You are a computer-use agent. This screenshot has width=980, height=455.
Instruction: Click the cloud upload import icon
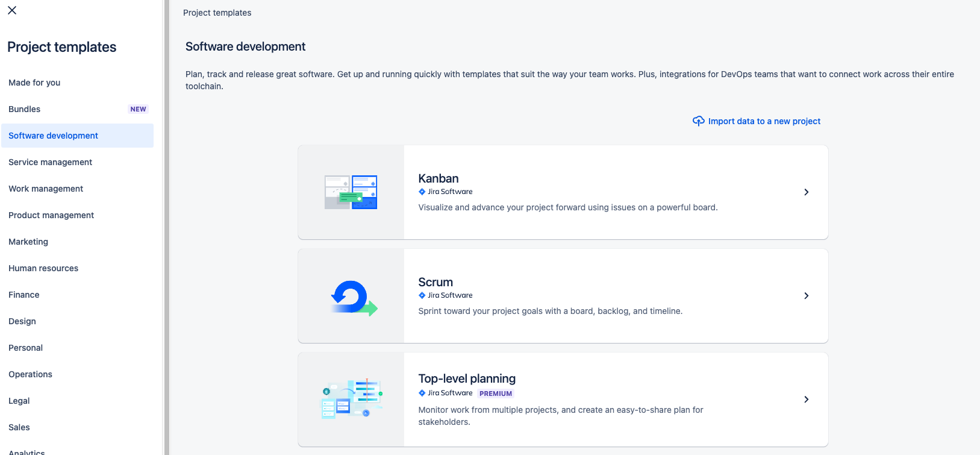coord(699,121)
